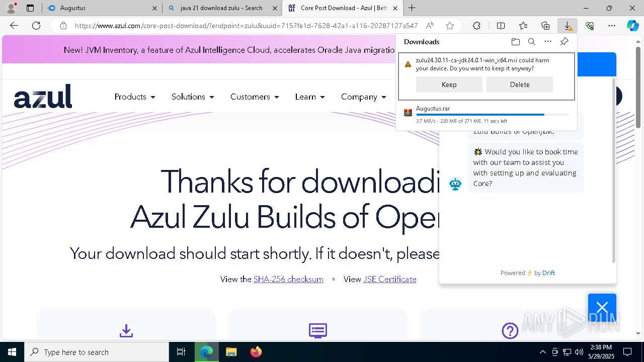Open more options in Downloads panel
644x362 pixels.
coord(548,42)
